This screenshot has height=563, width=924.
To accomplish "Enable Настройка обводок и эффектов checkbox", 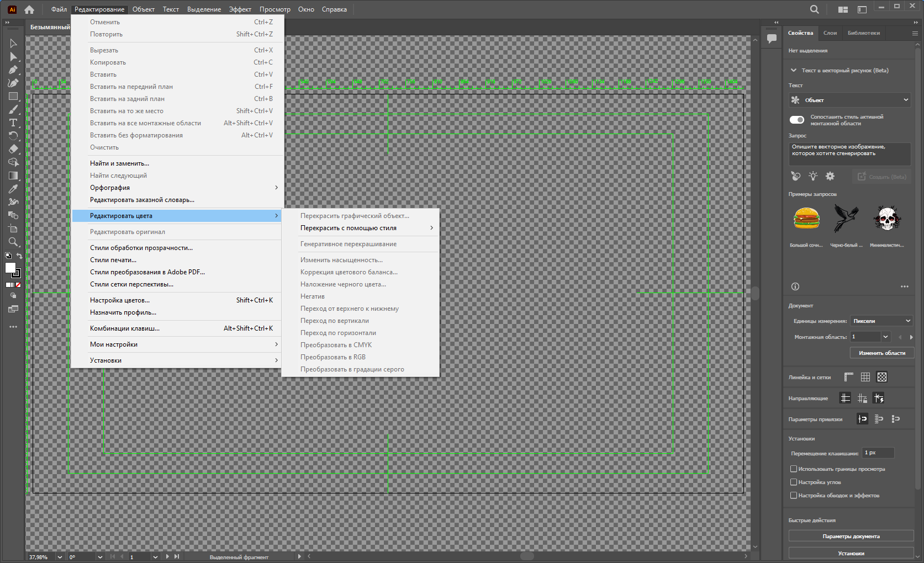I will (794, 495).
